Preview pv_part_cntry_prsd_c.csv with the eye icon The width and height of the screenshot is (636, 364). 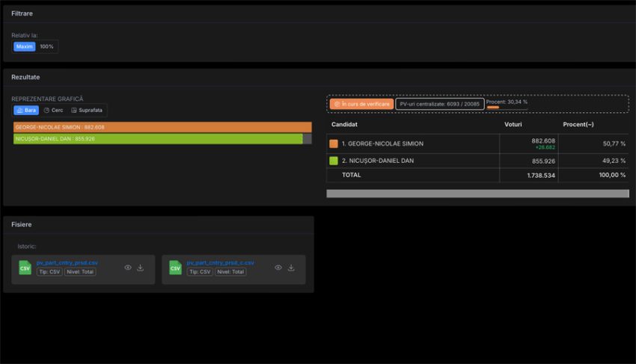coord(278,268)
